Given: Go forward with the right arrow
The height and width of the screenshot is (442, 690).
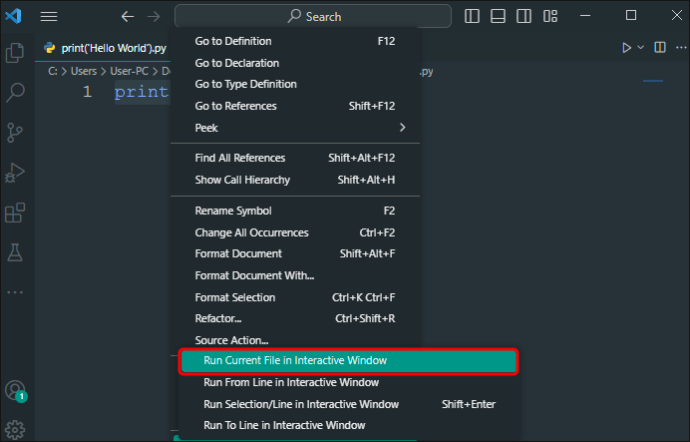Looking at the screenshot, I should pos(154,17).
